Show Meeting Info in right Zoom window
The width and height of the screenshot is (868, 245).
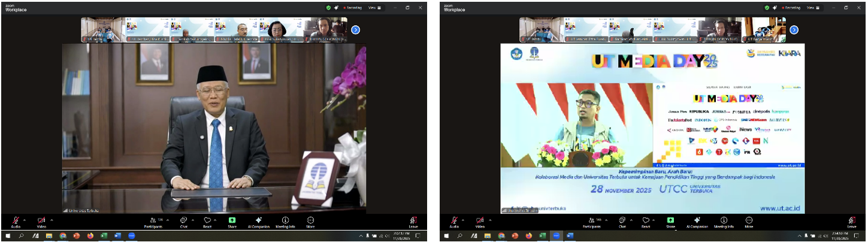[x=724, y=222]
